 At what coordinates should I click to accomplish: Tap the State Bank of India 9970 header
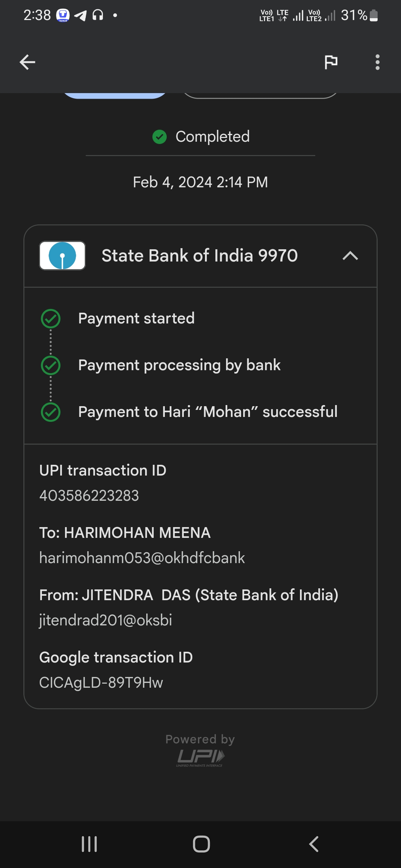point(200,256)
